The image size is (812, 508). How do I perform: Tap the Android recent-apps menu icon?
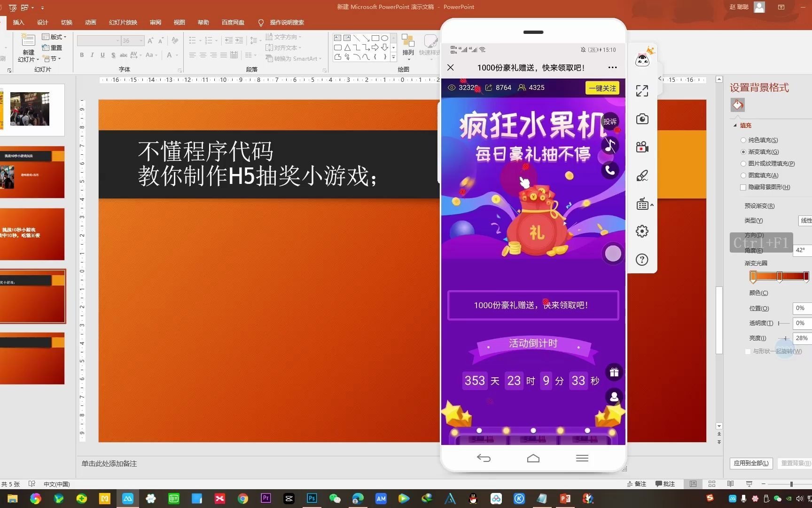click(582, 458)
